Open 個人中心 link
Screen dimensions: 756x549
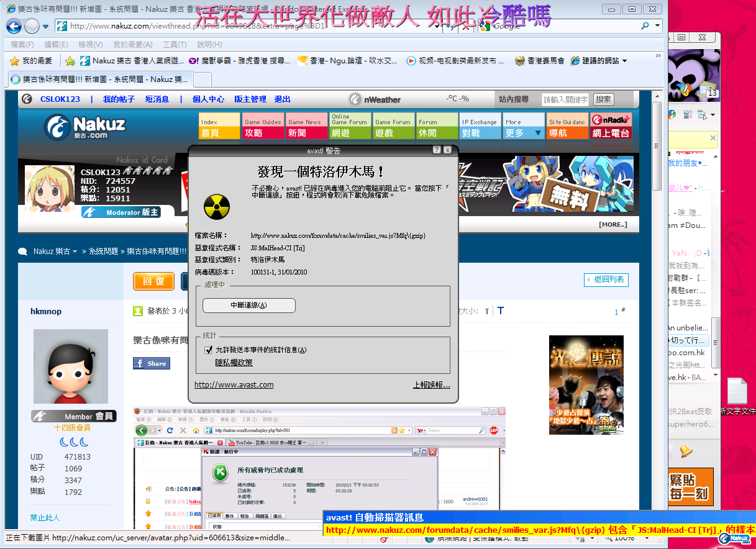pos(208,99)
